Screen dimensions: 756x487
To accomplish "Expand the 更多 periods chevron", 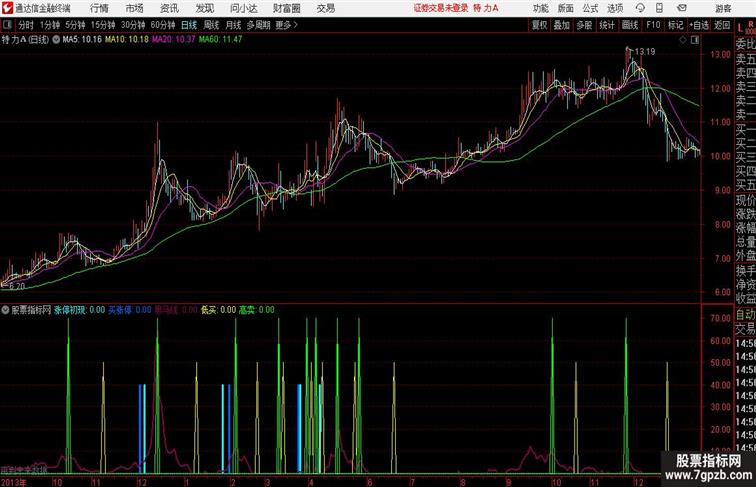I will [287, 25].
